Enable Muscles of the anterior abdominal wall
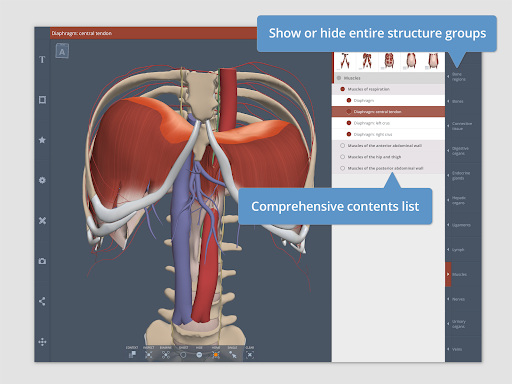The width and height of the screenshot is (512, 384). 342,146
